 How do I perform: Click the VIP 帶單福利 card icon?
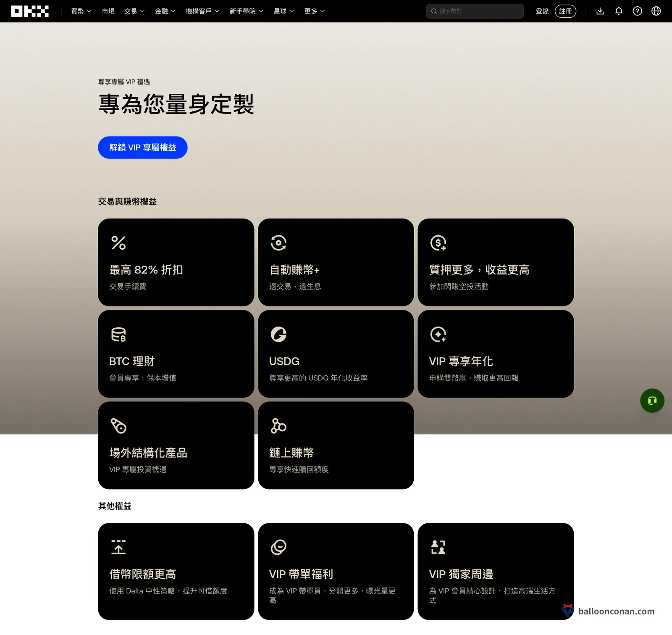tap(278, 547)
